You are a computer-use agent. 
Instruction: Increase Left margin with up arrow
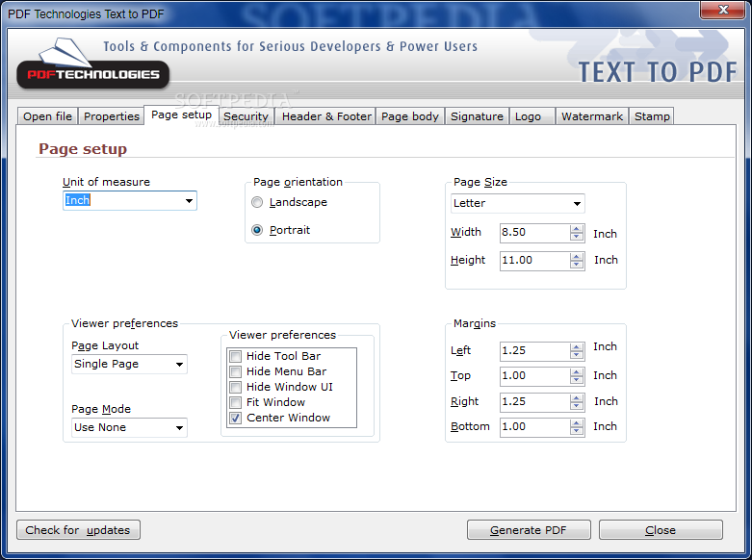click(577, 347)
